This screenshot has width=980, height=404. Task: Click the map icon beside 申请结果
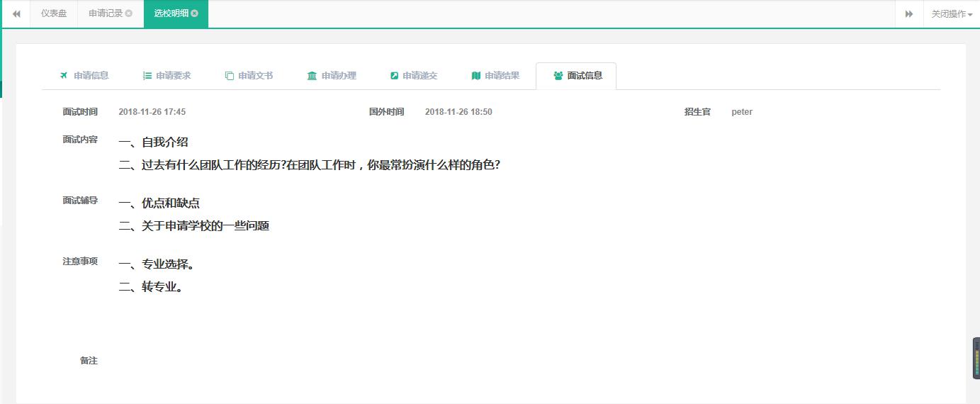[476, 76]
